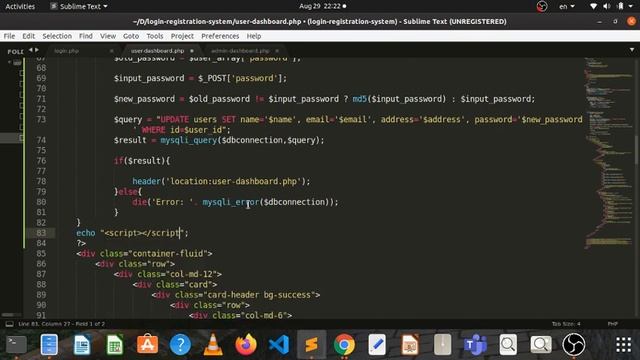Viewport: 640px width, 360px height.
Task: Launch VLC media player from dock
Action: tap(213, 345)
